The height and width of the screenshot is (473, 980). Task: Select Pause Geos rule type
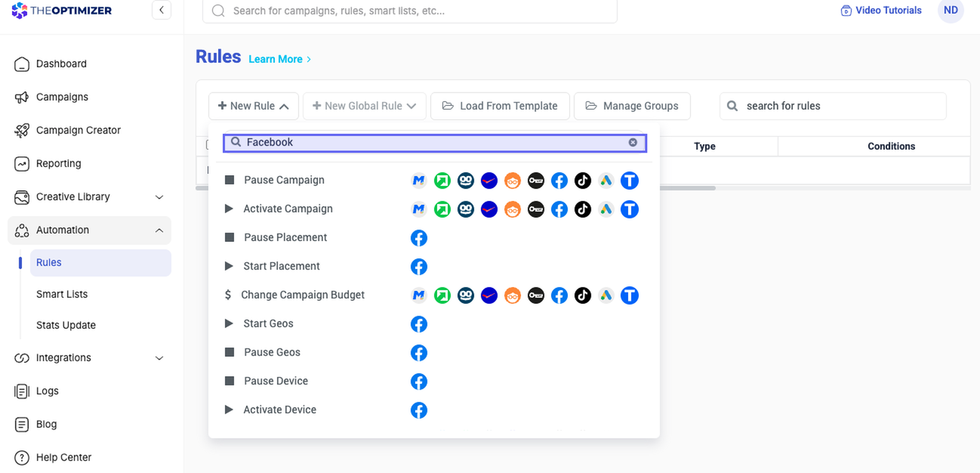272,353
